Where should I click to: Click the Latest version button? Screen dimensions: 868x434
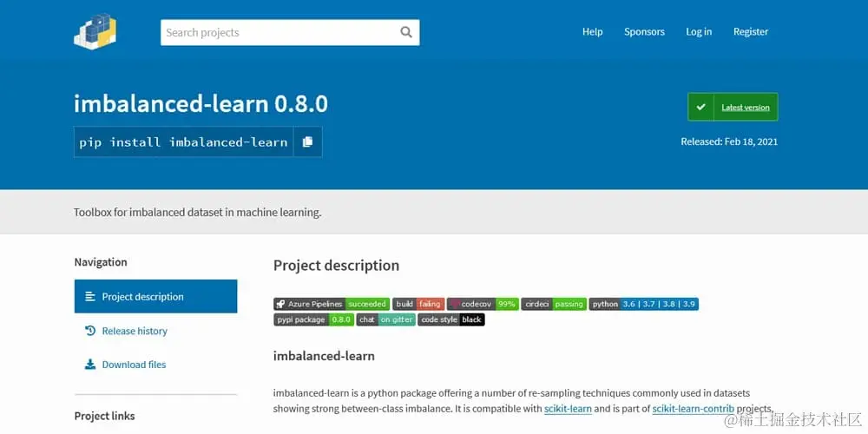tap(733, 107)
